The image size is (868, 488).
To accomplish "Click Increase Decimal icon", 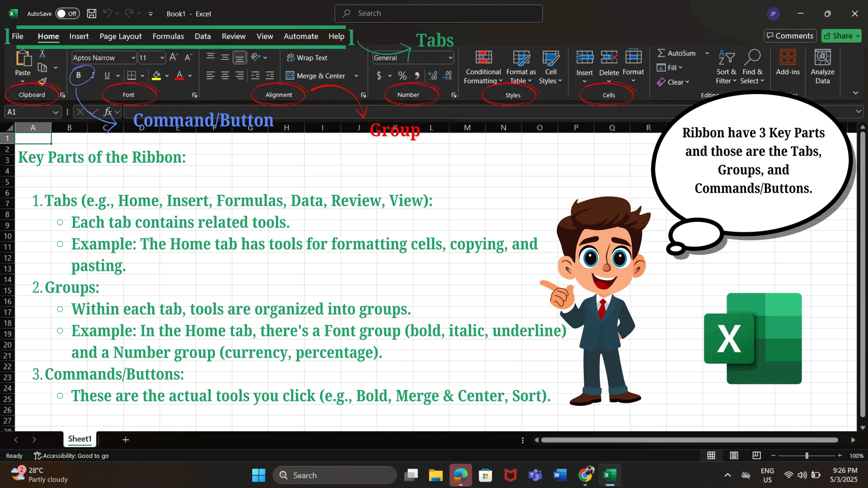I will pyautogui.click(x=433, y=75).
